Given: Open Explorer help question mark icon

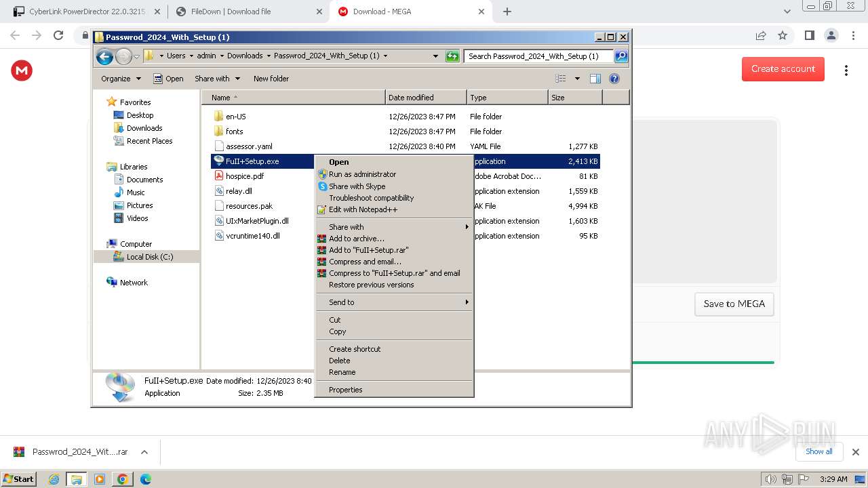Looking at the screenshot, I should click(614, 79).
